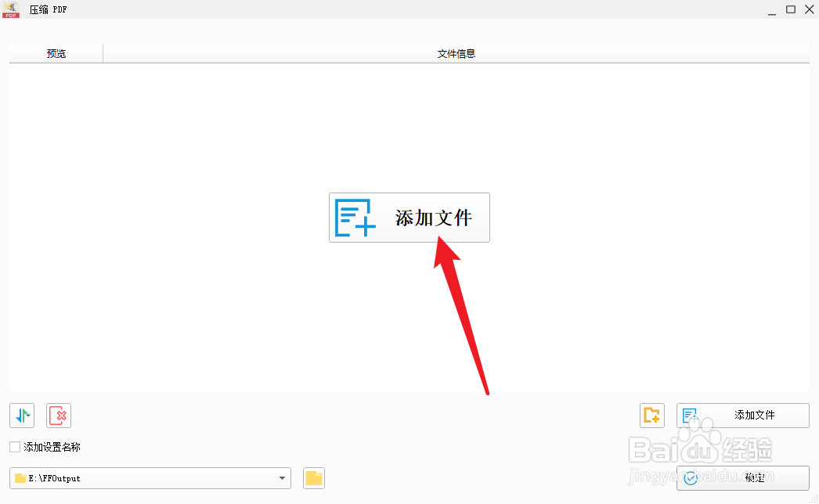The height and width of the screenshot is (504, 819).
Task: Close the 压缩 PDF window
Action: [x=810, y=9]
